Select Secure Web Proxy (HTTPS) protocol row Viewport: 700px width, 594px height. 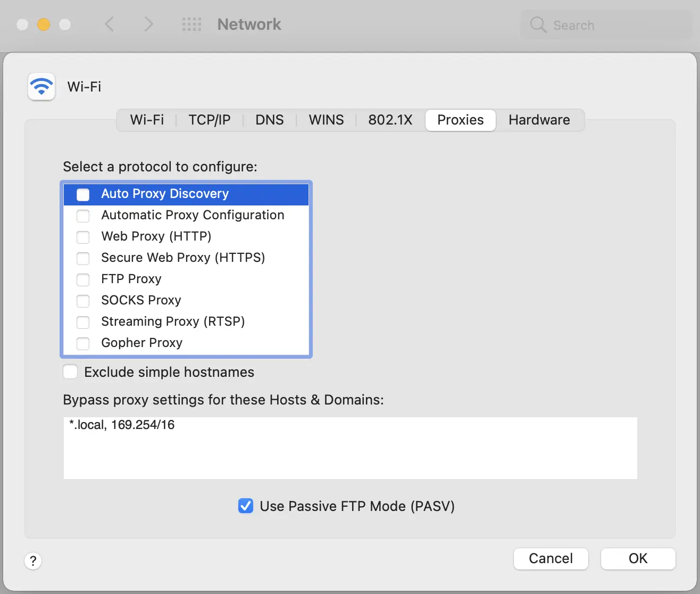coord(183,258)
